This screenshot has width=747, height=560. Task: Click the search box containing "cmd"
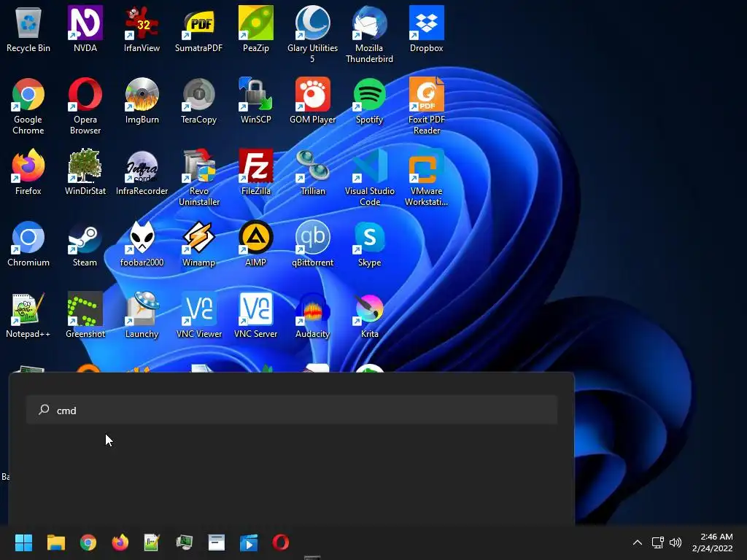tap(292, 410)
